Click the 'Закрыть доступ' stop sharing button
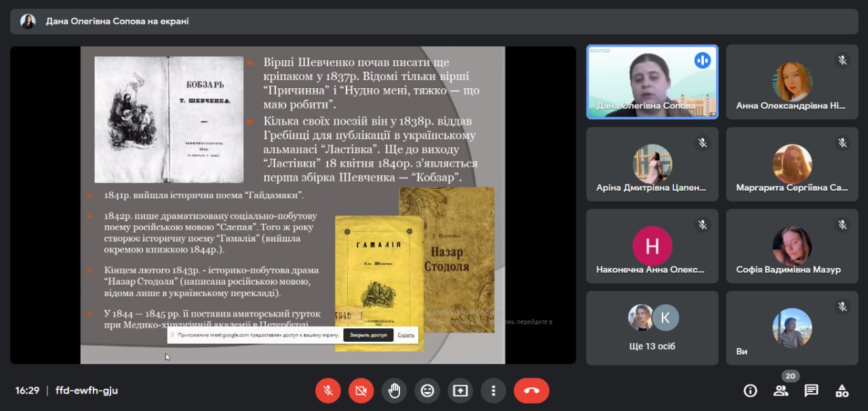This screenshot has height=411, width=868. point(368,335)
